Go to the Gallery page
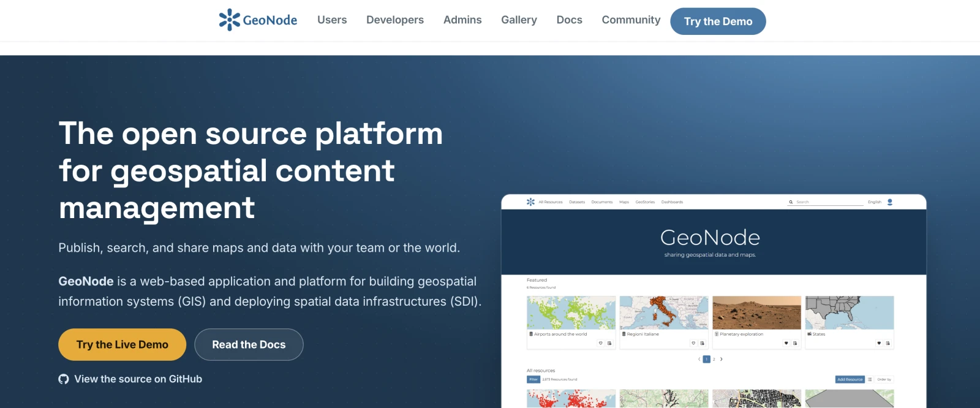This screenshot has width=980, height=408. [519, 20]
